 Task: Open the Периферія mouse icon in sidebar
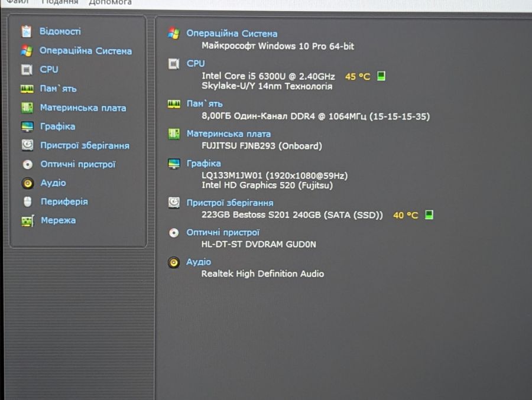pos(27,201)
